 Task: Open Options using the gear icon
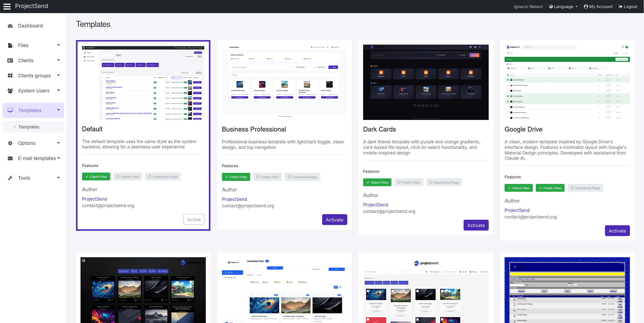[10, 143]
